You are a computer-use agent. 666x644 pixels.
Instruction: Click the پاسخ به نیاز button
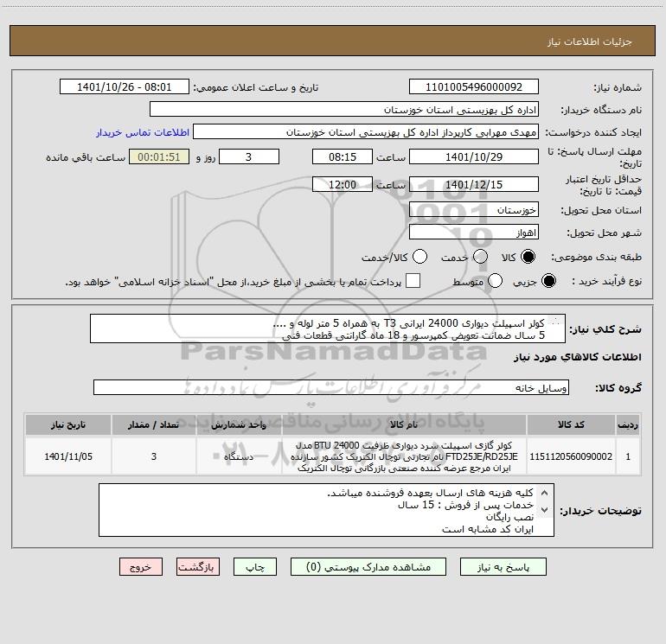pos(503,567)
